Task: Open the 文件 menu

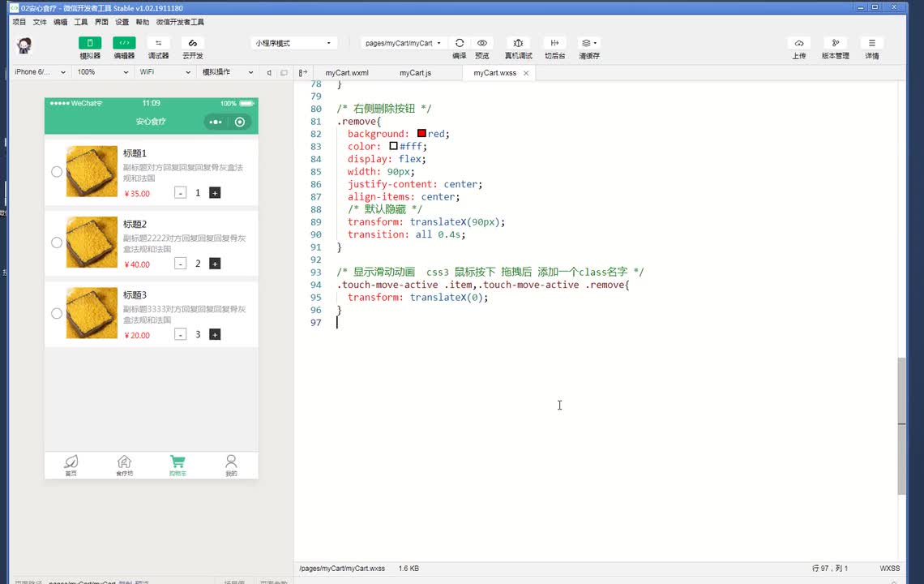Action: point(40,22)
